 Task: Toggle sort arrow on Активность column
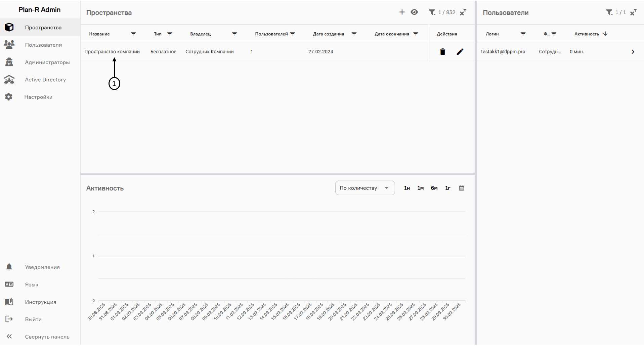click(x=605, y=34)
